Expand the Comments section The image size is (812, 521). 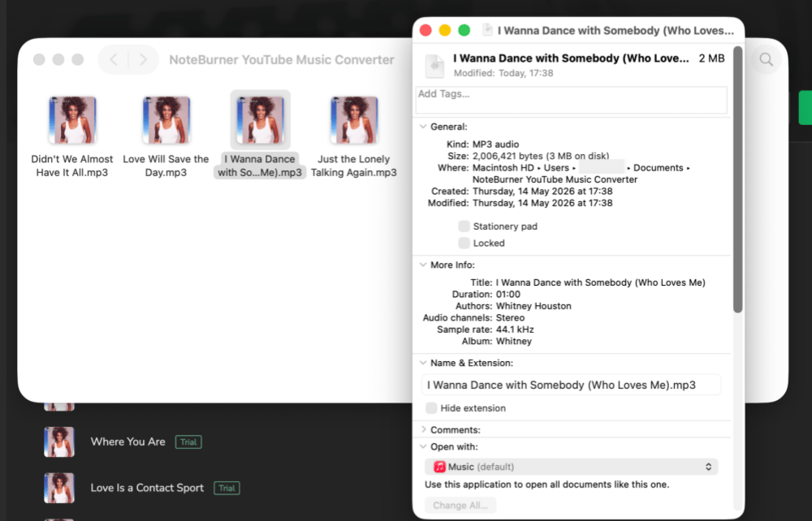pyautogui.click(x=423, y=429)
